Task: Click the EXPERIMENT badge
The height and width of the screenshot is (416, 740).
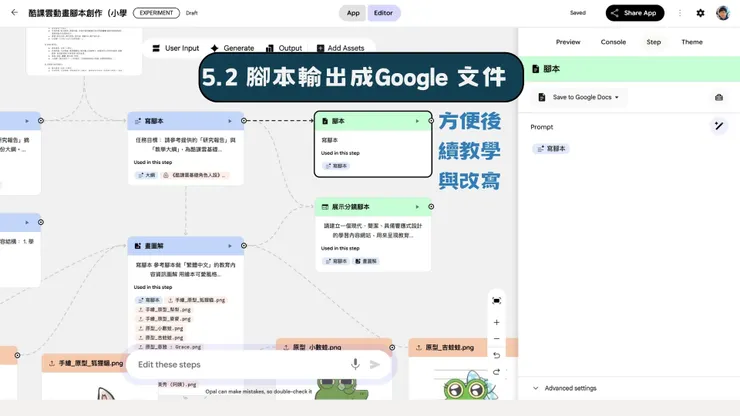Action: coord(156,13)
